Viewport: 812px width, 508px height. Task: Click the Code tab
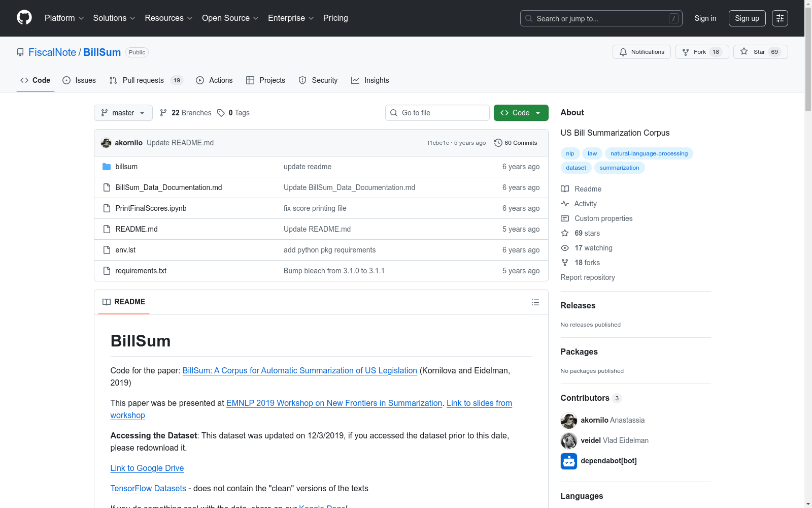pyautogui.click(x=36, y=80)
